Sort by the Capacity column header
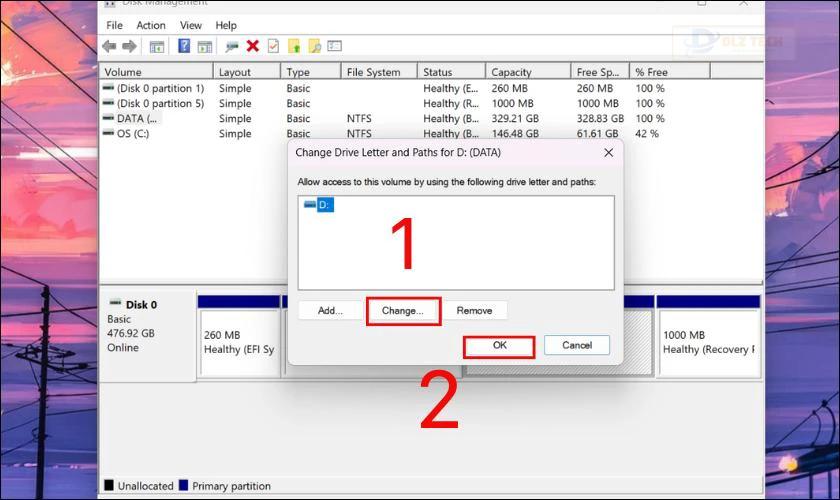This screenshot has width=840, height=500. pyautogui.click(x=528, y=72)
